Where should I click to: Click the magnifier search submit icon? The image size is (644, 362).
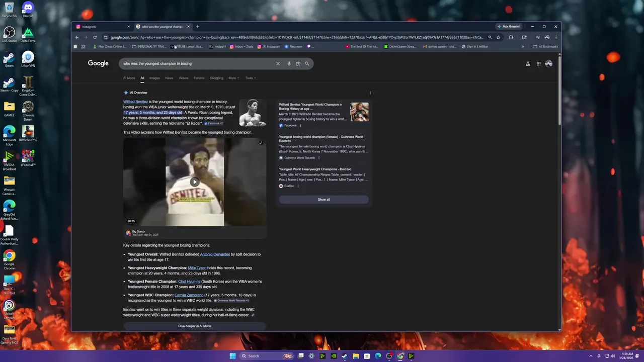pos(307,63)
